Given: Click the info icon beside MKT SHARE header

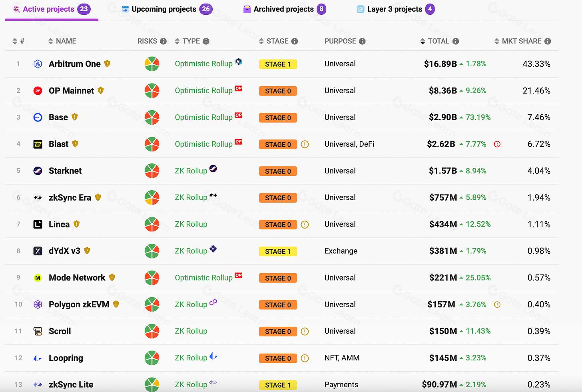Looking at the screenshot, I should (x=548, y=41).
